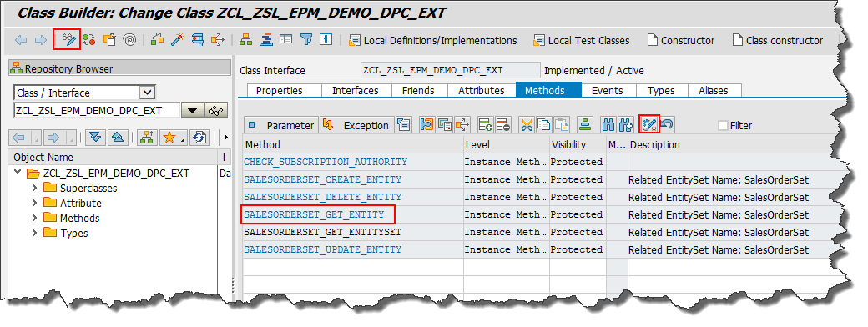Click the Find binoculars icon

608,125
